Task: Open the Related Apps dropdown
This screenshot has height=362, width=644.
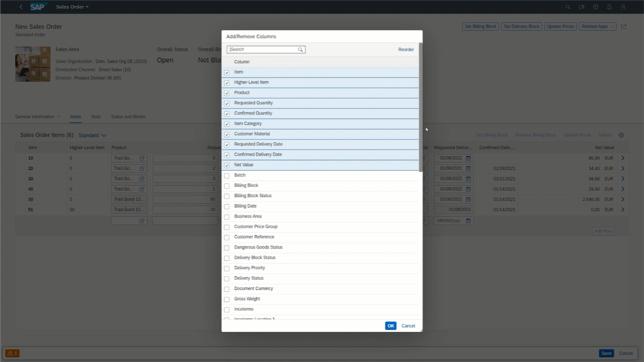Action: point(597,26)
